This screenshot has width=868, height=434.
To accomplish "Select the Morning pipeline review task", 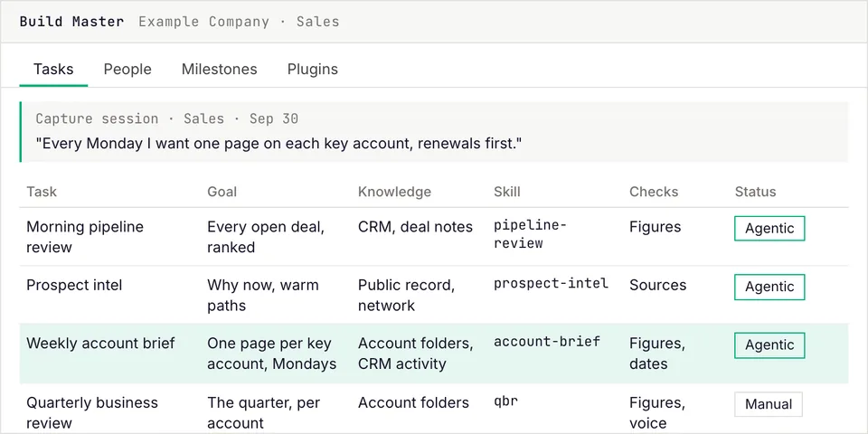I will (x=85, y=237).
